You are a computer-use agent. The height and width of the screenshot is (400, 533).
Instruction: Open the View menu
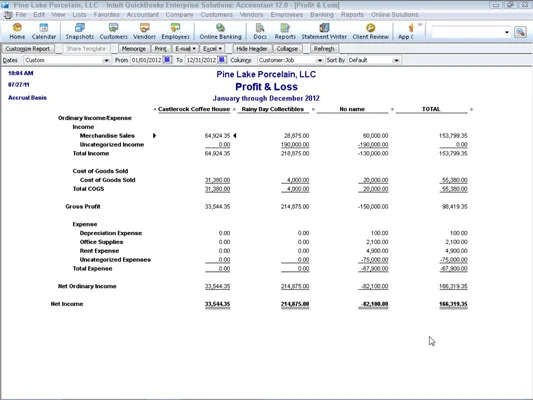click(x=58, y=15)
